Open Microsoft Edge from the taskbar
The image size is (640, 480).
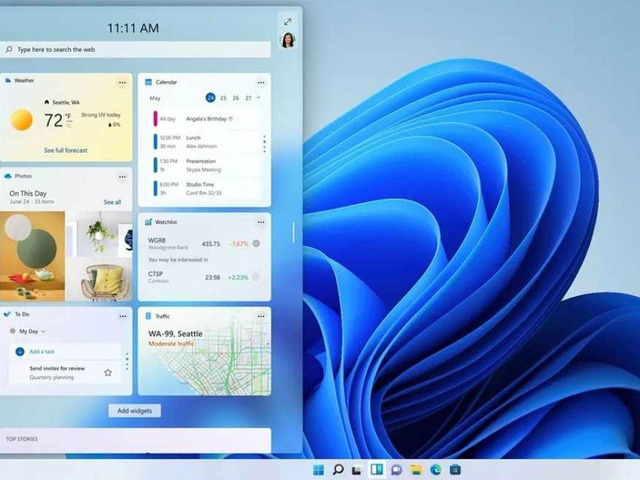[x=436, y=469]
